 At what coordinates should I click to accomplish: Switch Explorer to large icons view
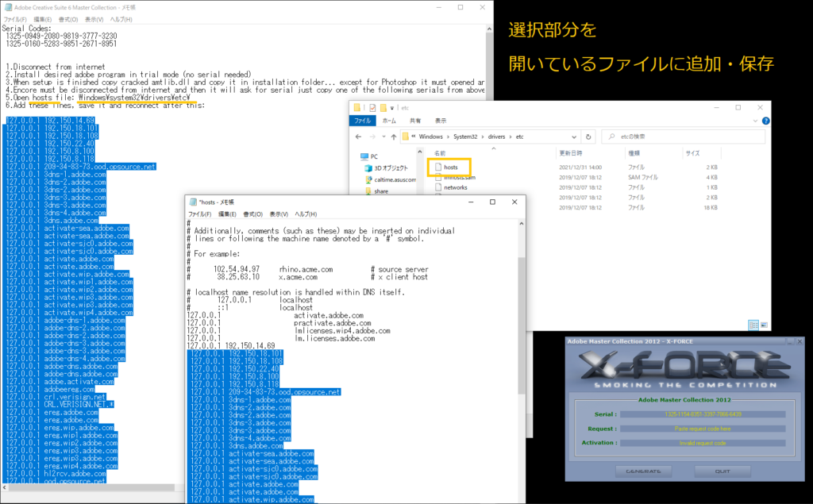coord(764,325)
